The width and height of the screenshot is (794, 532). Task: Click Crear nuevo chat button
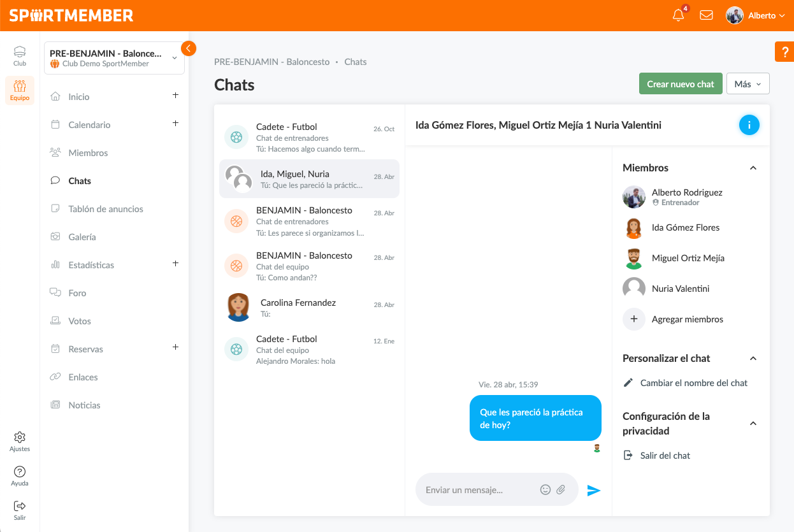pos(681,84)
